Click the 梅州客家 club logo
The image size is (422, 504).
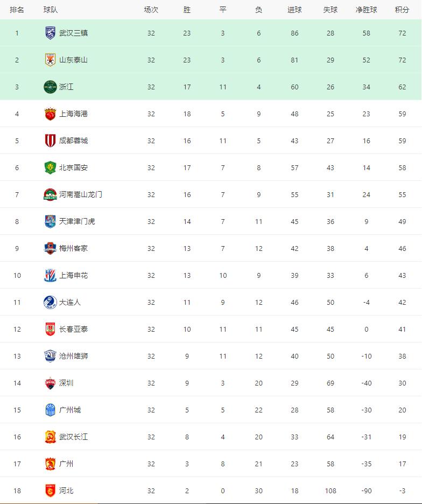(x=50, y=248)
